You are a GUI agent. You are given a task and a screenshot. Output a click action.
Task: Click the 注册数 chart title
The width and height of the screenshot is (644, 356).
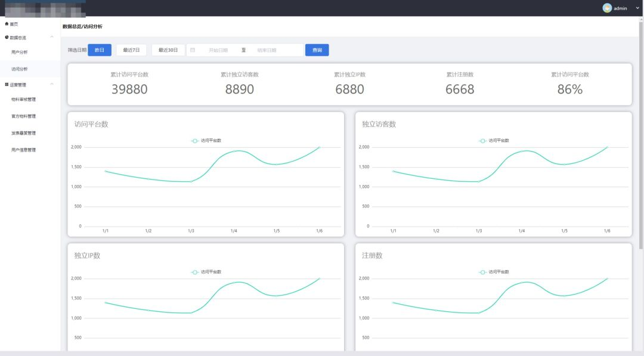(x=372, y=255)
